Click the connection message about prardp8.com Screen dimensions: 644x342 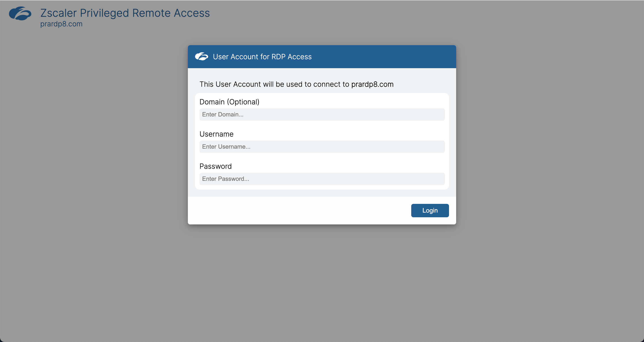point(297,84)
